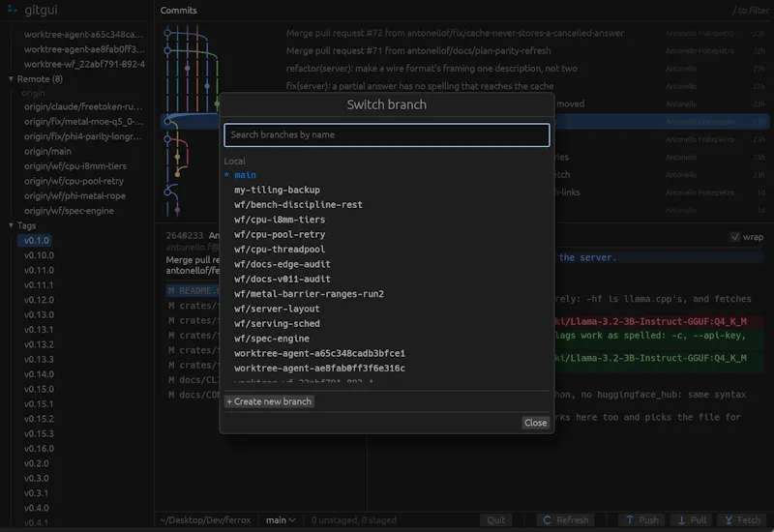The width and height of the screenshot is (774, 532).
Task: Click the Pull arrow icon
Action: coord(681,520)
